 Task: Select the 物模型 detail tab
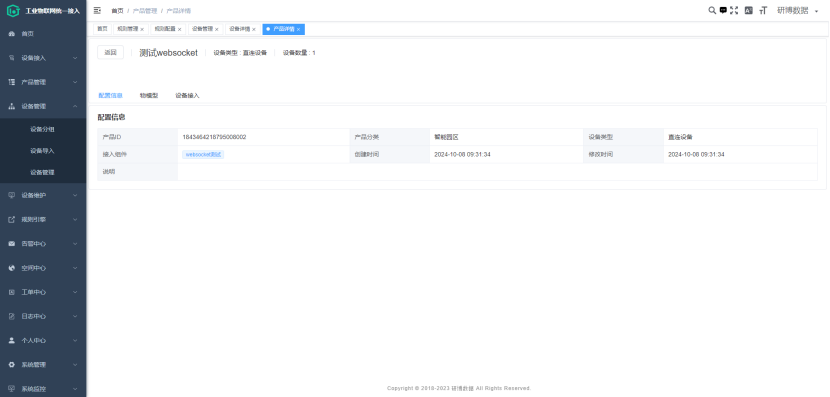tap(149, 95)
